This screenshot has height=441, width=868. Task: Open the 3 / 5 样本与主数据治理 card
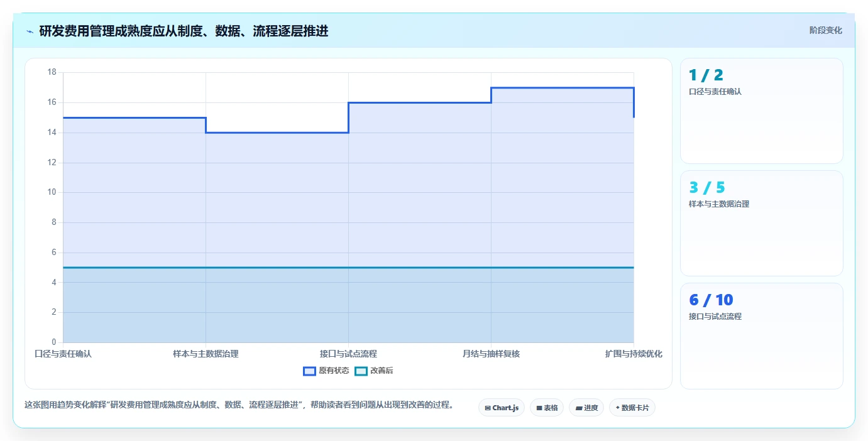[x=762, y=223]
